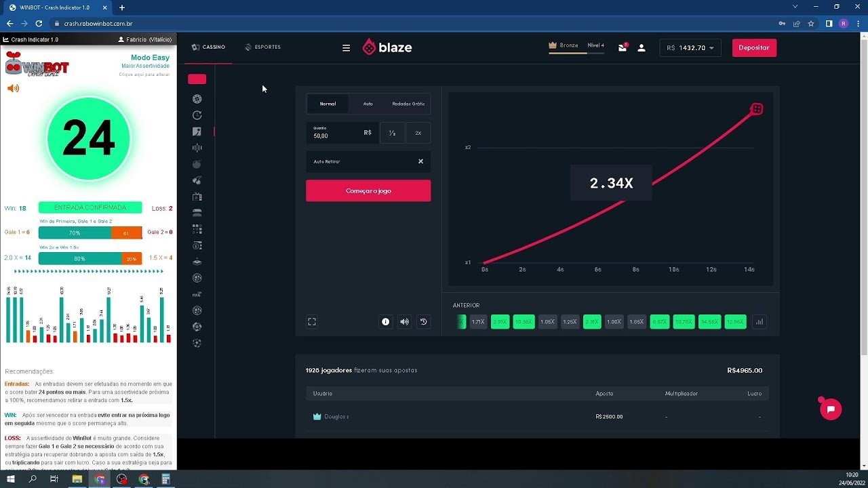The height and width of the screenshot is (488, 868).
Task: Click the 80% Win 2x progress bar
Action: [80, 258]
